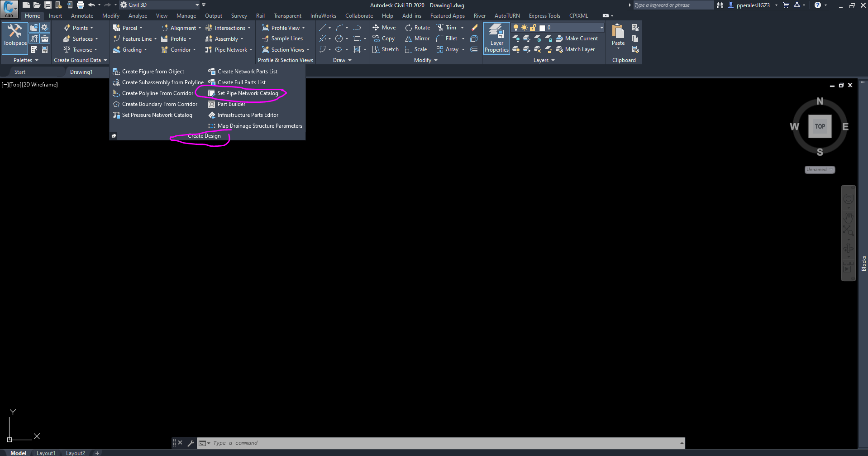Click the search keyword field
Image resolution: width=868 pixels, height=456 pixels.
click(672, 5)
